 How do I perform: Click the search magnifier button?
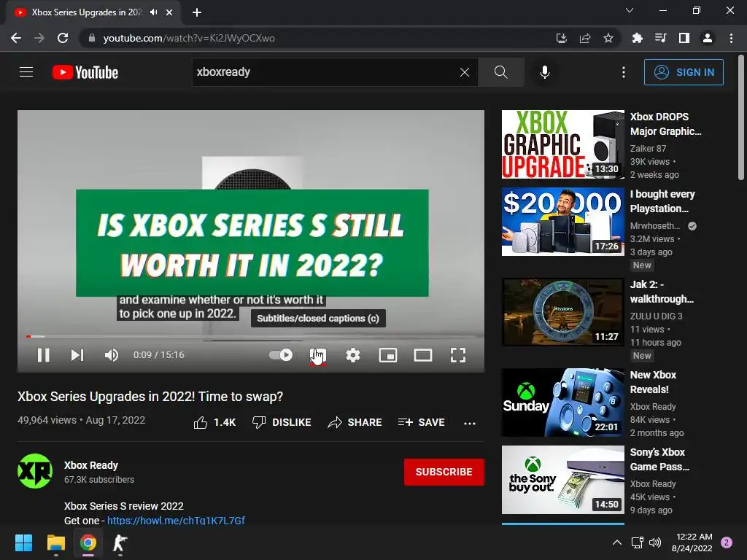[500, 72]
